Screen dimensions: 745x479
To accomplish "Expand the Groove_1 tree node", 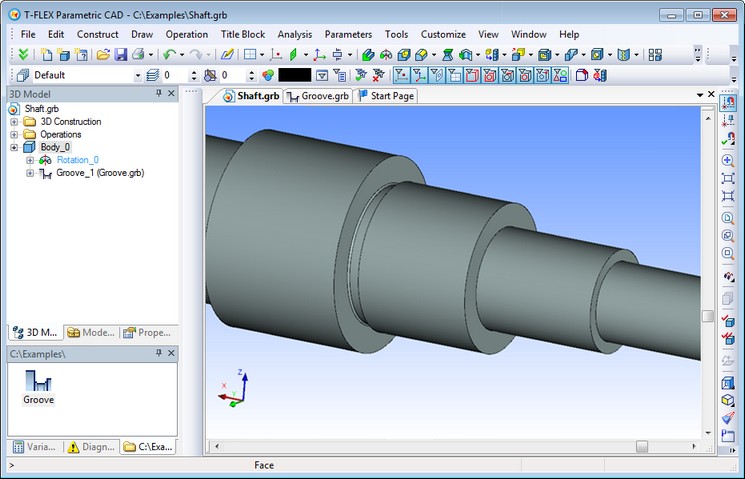I will (x=30, y=173).
